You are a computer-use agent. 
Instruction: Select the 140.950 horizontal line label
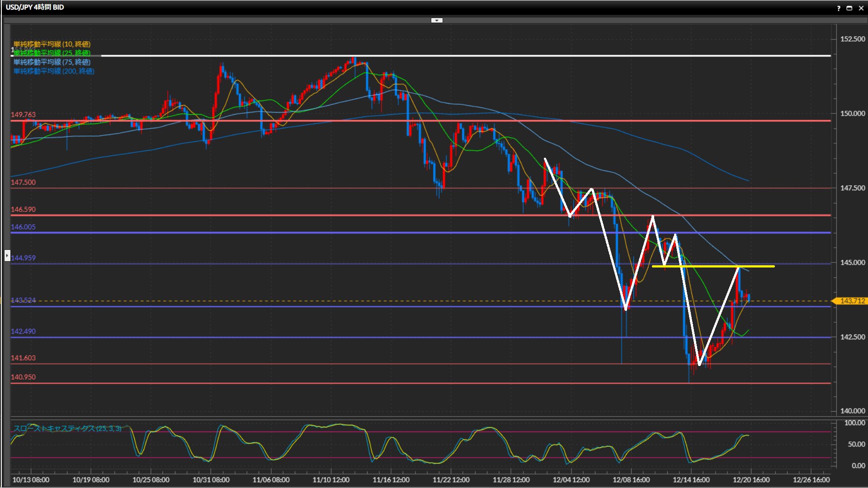point(23,377)
